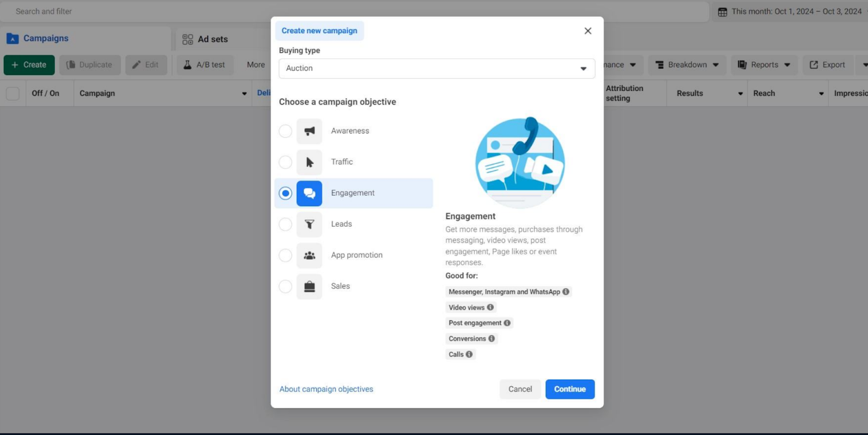Click the Breakdown list icon

point(660,65)
